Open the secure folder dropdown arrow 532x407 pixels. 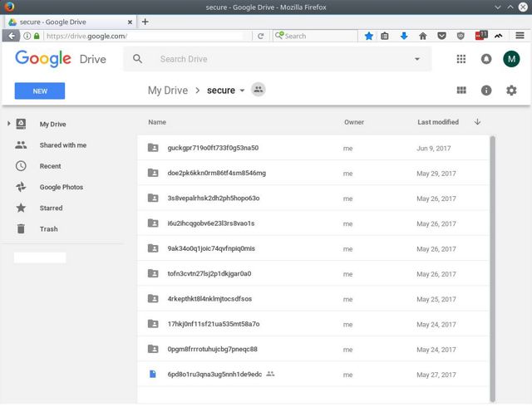tap(242, 91)
